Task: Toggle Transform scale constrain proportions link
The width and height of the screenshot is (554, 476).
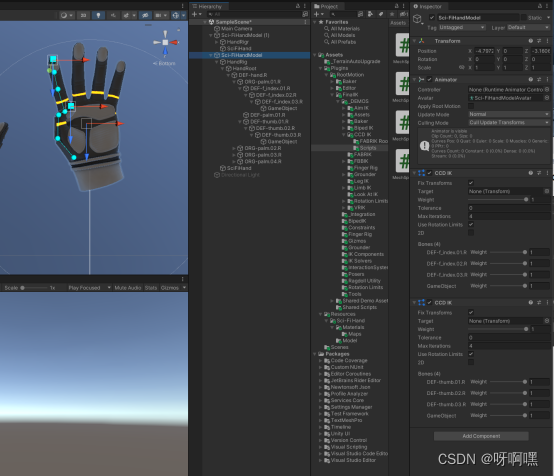Action: 461,67
